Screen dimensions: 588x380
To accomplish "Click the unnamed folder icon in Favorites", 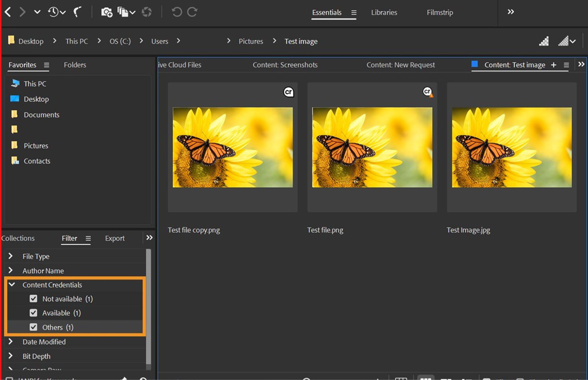I will (14, 129).
